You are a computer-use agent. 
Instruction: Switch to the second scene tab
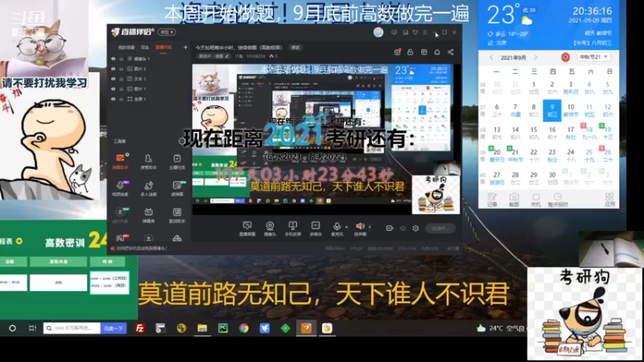pos(145,47)
